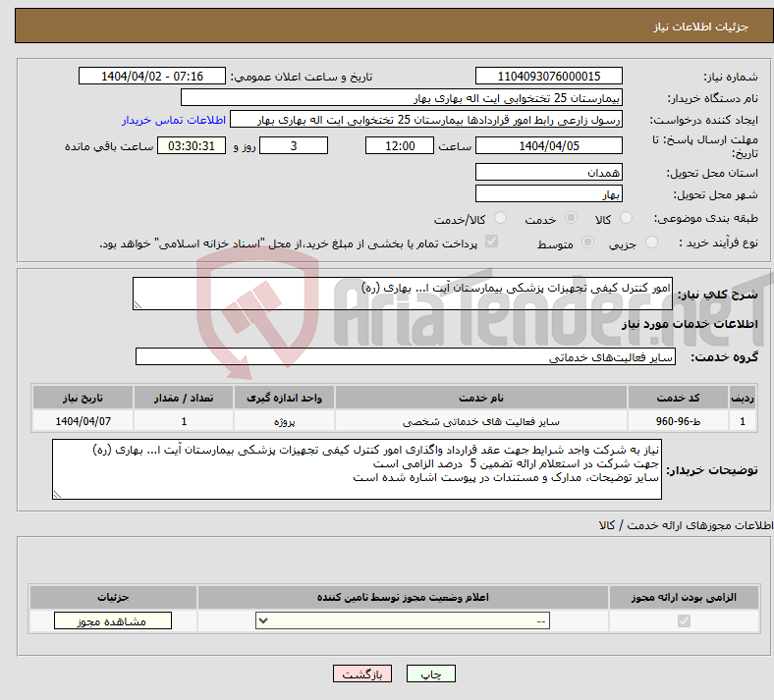Click the request creator field رسول زارعی
Image resolution: width=774 pixels, height=700 pixels.
point(426,120)
